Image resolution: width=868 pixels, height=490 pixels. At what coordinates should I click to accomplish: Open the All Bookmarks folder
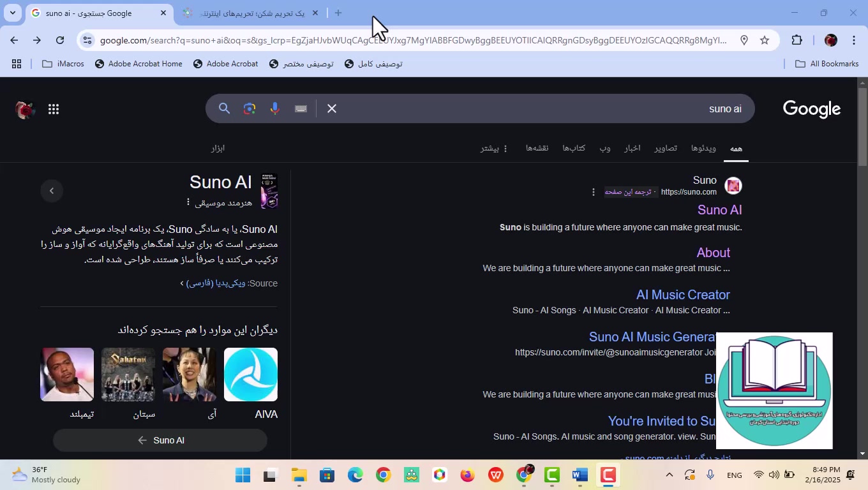click(827, 64)
